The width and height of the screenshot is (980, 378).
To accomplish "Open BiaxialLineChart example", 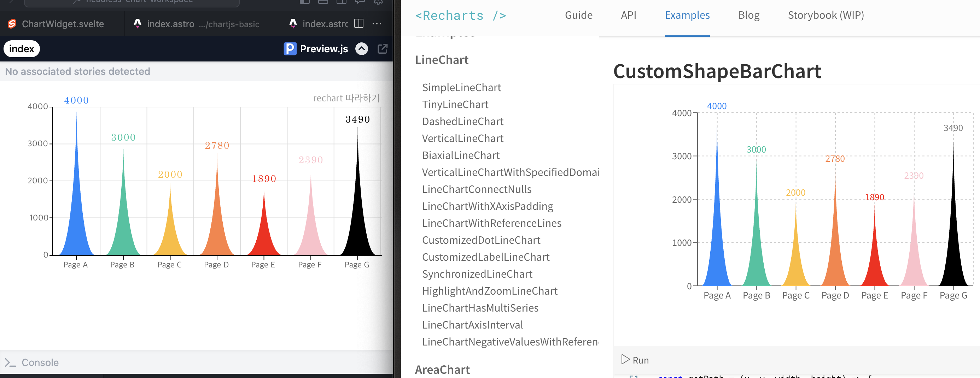I will click(461, 155).
